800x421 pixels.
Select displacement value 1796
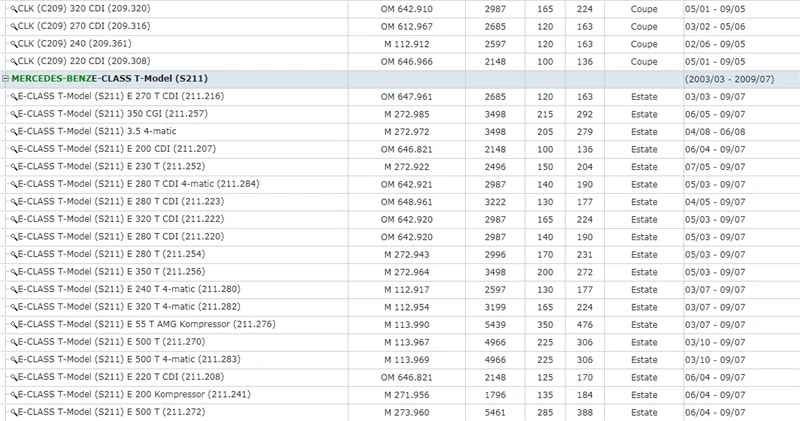pos(495,395)
